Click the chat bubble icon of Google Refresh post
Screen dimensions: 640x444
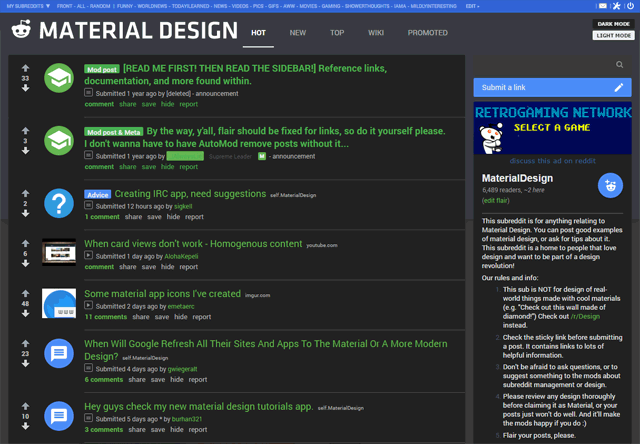coord(59,353)
